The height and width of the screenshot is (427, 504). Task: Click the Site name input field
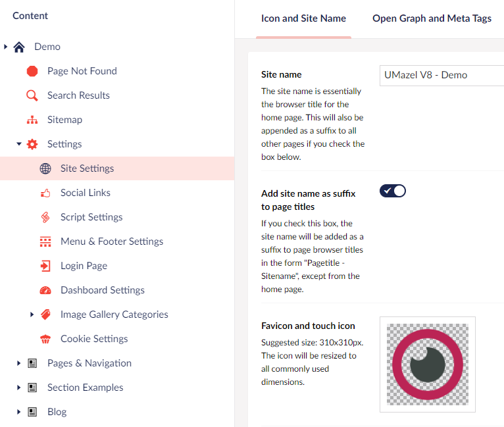pyautogui.click(x=441, y=75)
